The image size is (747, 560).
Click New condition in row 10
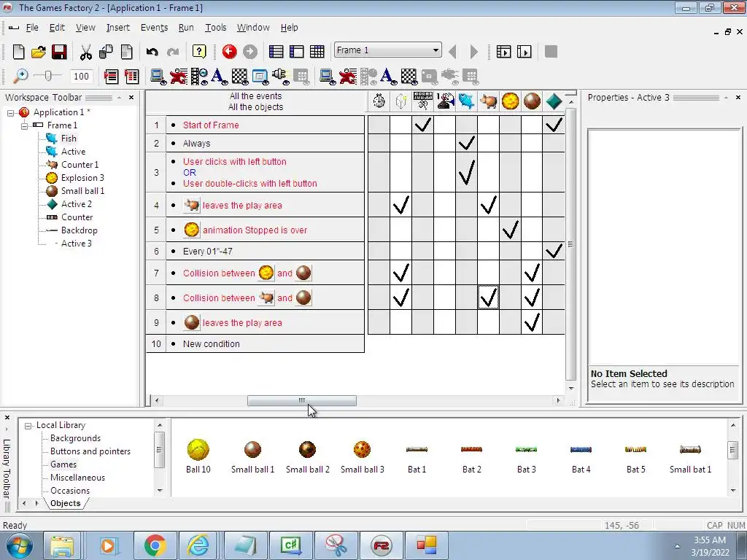point(211,344)
